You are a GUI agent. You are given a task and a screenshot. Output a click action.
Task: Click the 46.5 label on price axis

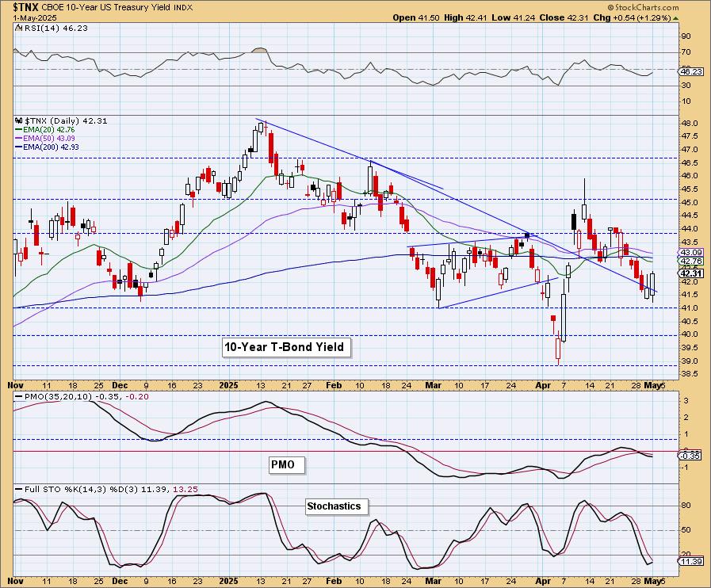tap(691, 162)
